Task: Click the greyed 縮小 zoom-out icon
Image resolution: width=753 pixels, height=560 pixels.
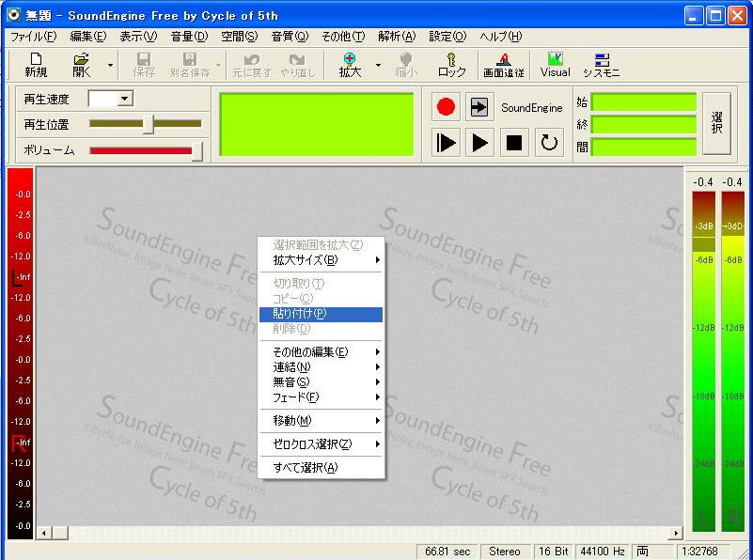Action: pyautogui.click(x=406, y=65)
